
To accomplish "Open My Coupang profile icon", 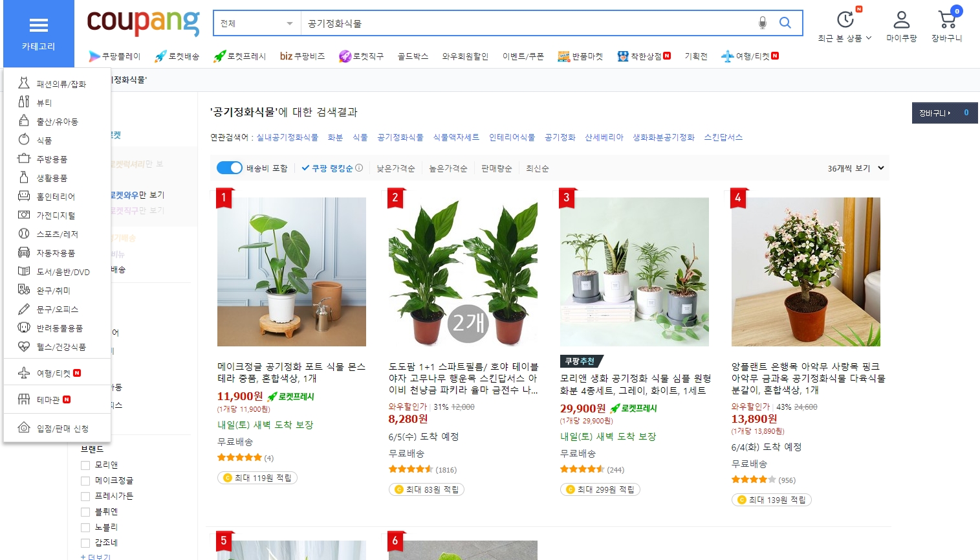I will click(902, 19).
